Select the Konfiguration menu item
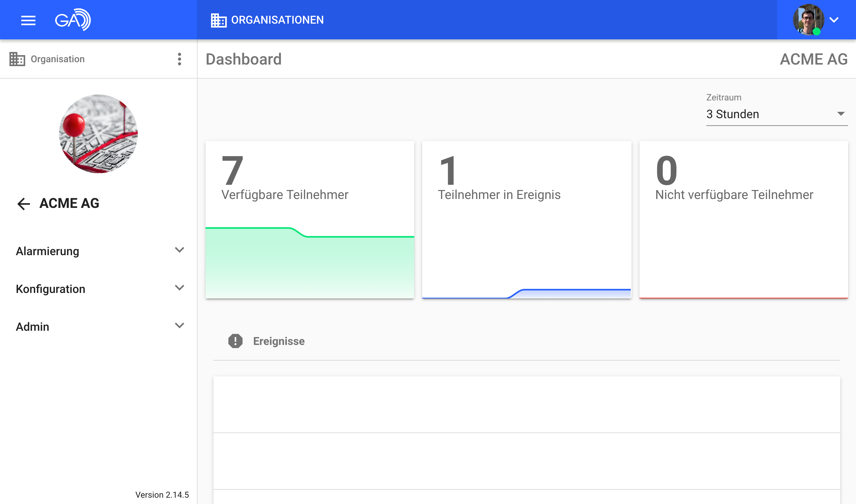Image resolution: width=856 pixels, height=504 pixels. (x=51, y=289)
